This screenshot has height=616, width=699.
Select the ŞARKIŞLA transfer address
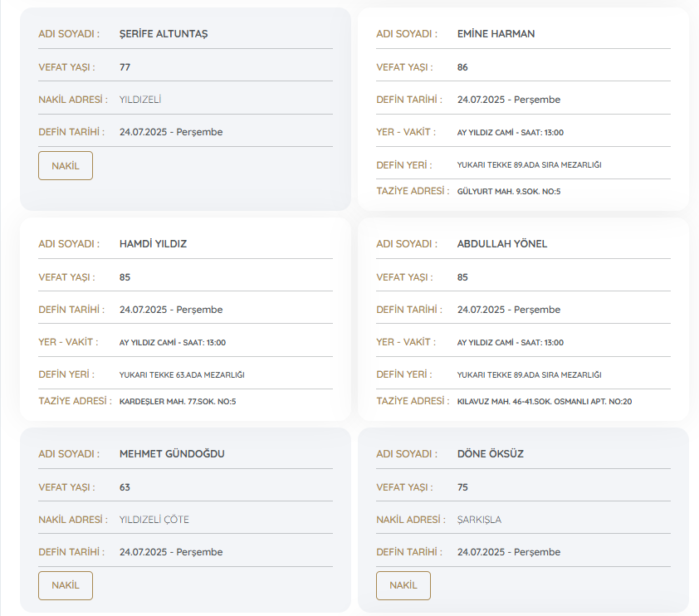point(479,520)
